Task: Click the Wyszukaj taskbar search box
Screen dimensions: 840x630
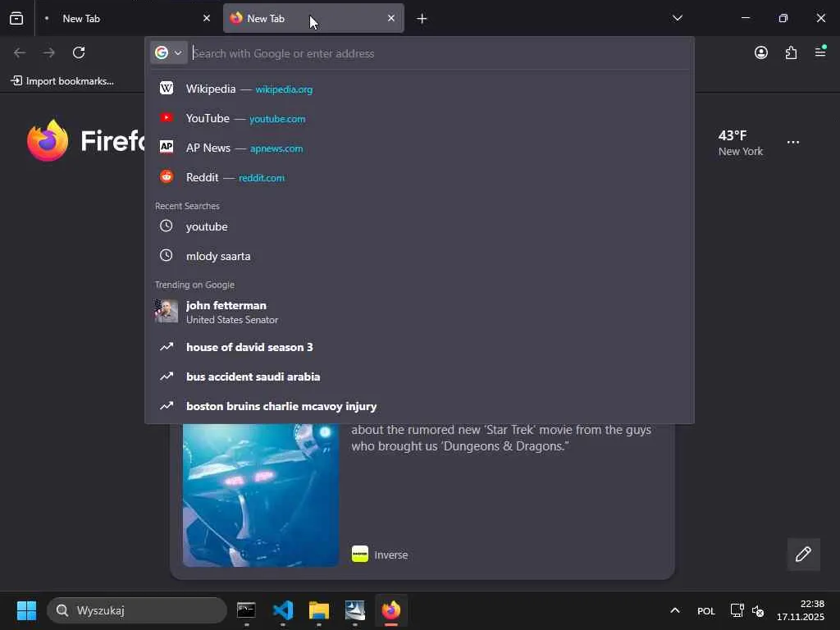Action: pyautogui.click(x=137, y=610)
